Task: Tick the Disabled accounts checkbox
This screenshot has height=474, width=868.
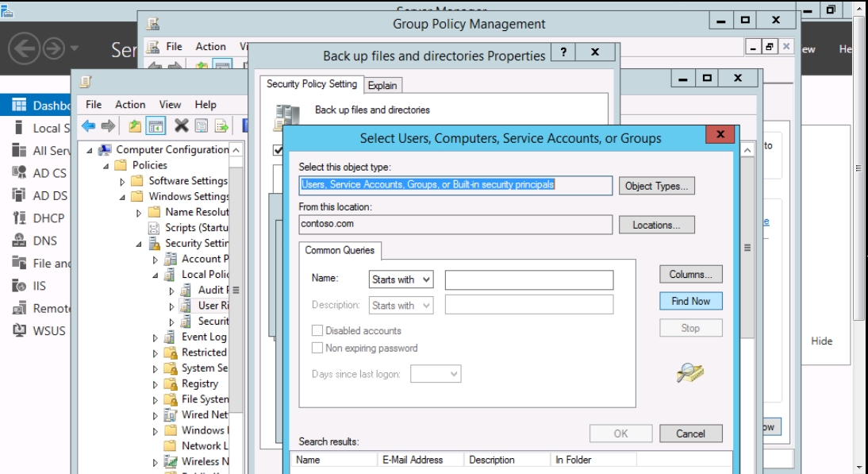Action: [318, 330]
